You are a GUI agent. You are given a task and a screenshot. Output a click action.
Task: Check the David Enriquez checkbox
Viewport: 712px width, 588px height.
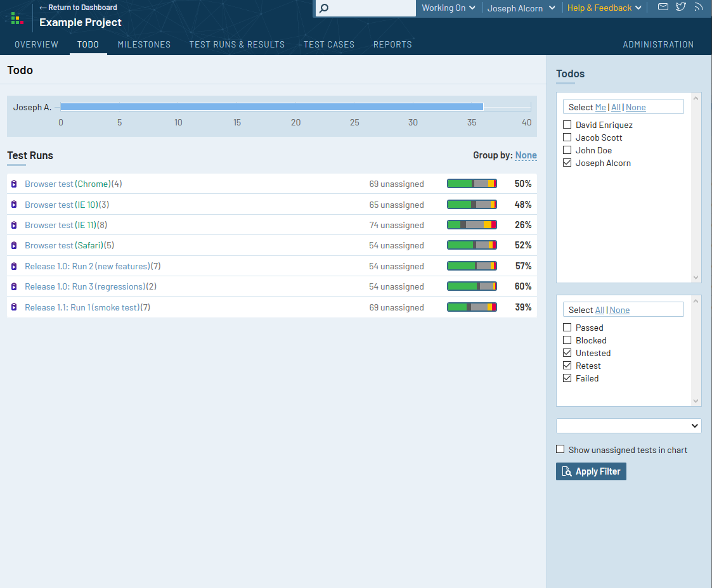point(567,124)
